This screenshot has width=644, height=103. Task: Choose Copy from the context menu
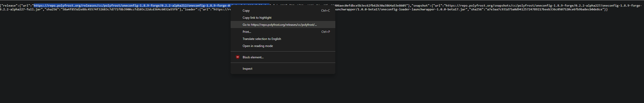[246, 11]
